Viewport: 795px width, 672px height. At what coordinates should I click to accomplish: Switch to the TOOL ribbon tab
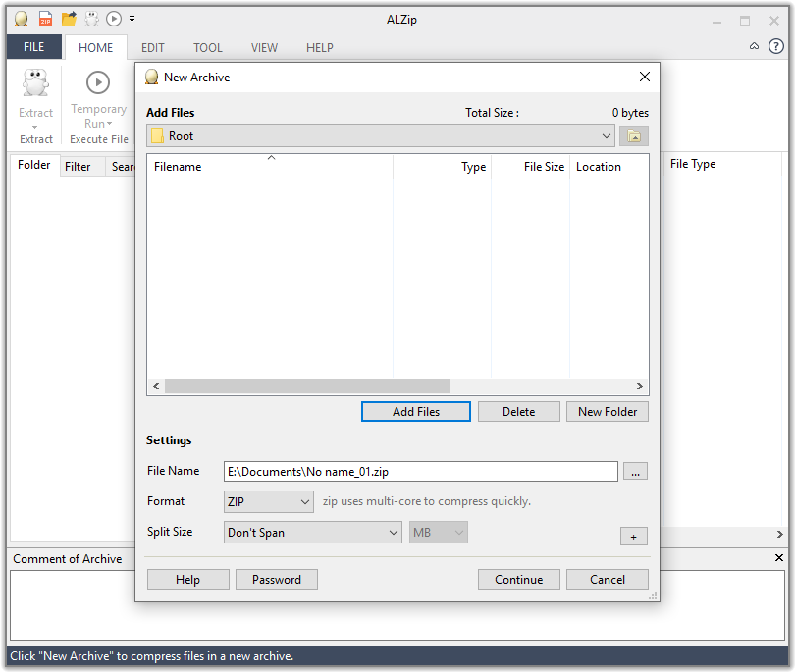208,48
